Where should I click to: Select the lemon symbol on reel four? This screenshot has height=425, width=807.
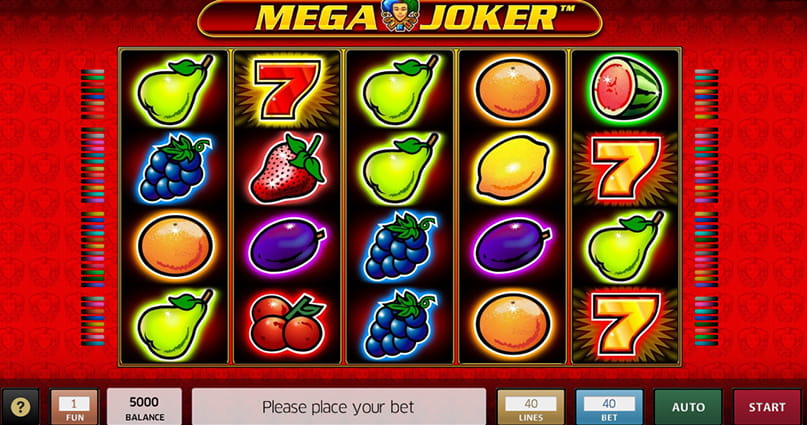[513, 168]
